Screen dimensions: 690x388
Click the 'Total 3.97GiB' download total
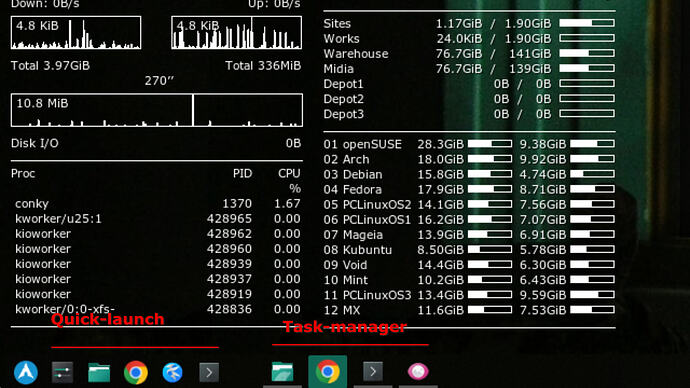[50, 66]
